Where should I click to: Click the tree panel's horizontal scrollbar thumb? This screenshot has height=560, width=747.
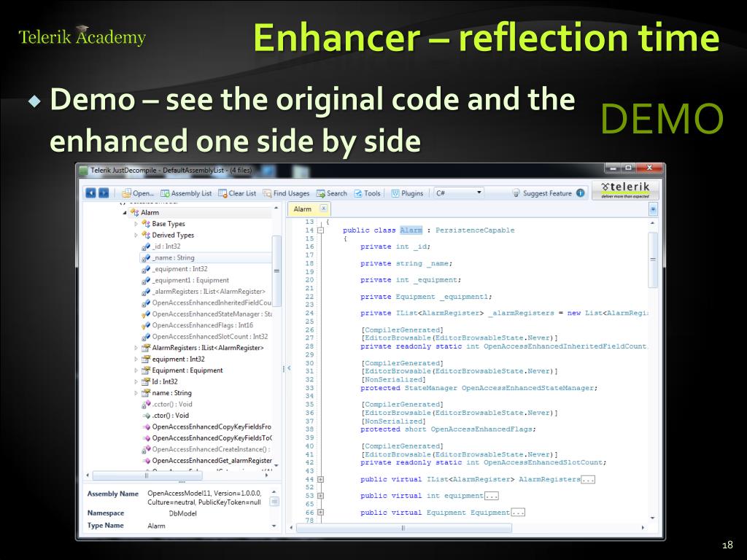[x=147, y=475]
